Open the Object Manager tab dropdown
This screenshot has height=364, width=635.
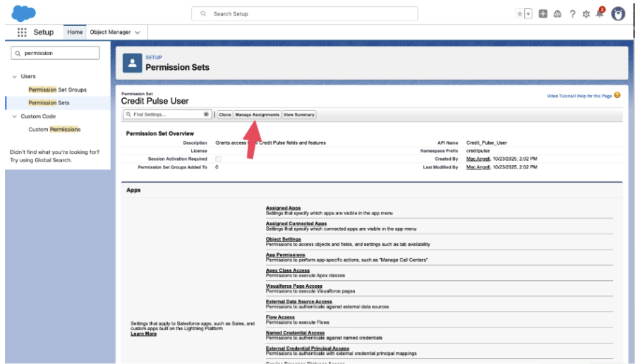click(x=138, y=32)
